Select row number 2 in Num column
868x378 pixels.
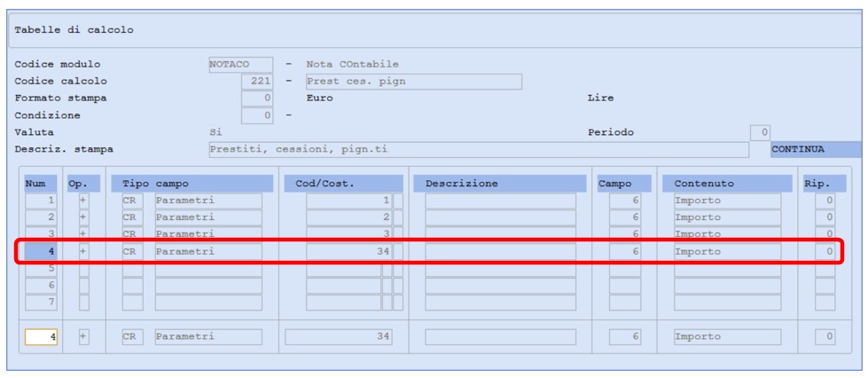[x=41, y=217]
